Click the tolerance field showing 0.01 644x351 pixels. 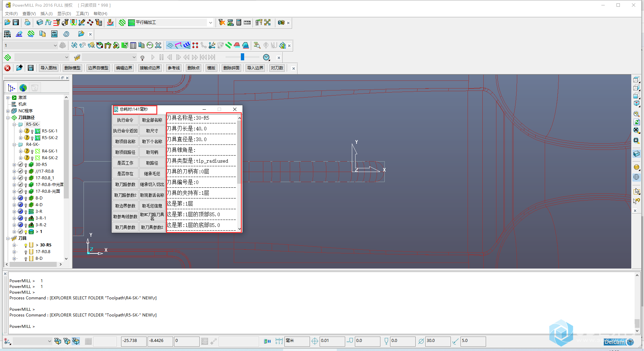point(332,341)
